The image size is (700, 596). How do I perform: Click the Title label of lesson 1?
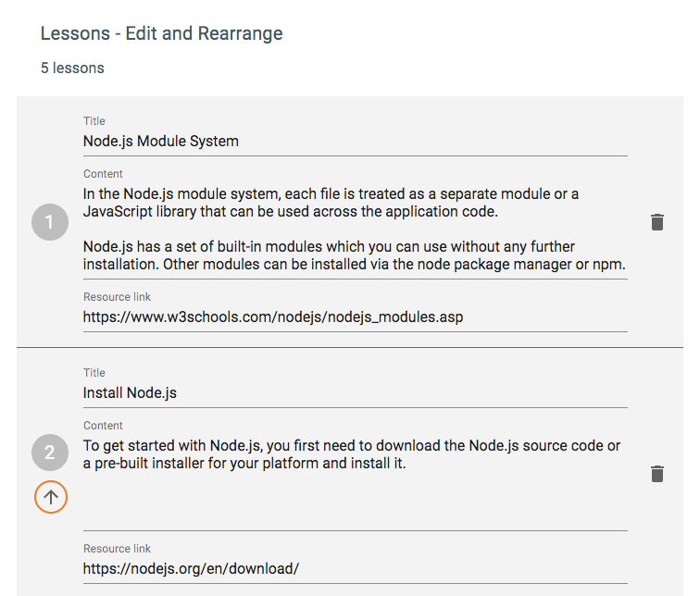94,121
